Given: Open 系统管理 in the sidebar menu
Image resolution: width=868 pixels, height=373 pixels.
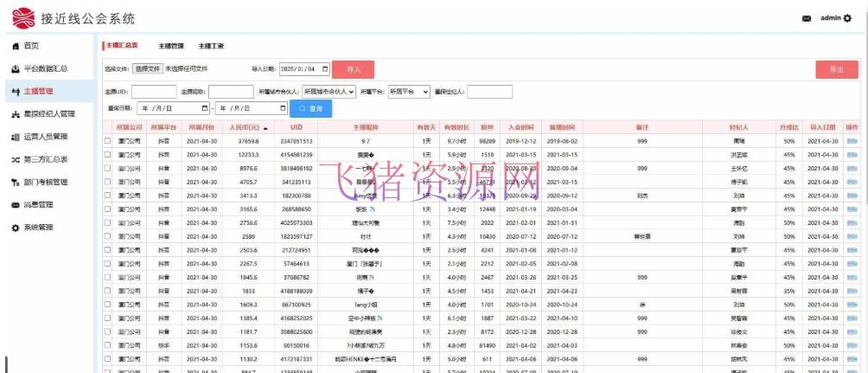Looking at the screenshot, I should click(x=38, y=228).
